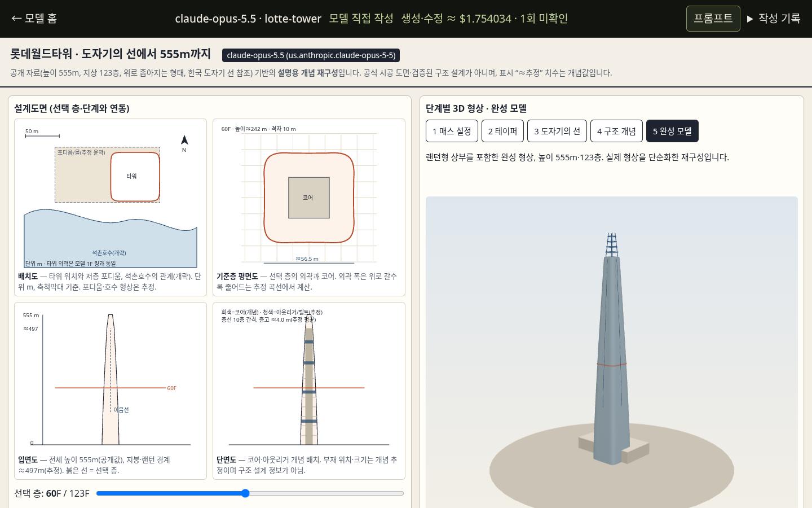The width and height of the screenshot is (812, 508).
Task: Click the 설계도면 panel heading
Action: 72,108
